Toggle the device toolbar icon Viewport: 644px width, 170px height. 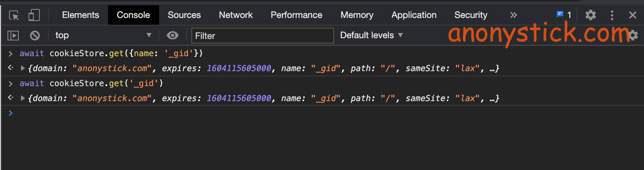click(x=34, y=15)
